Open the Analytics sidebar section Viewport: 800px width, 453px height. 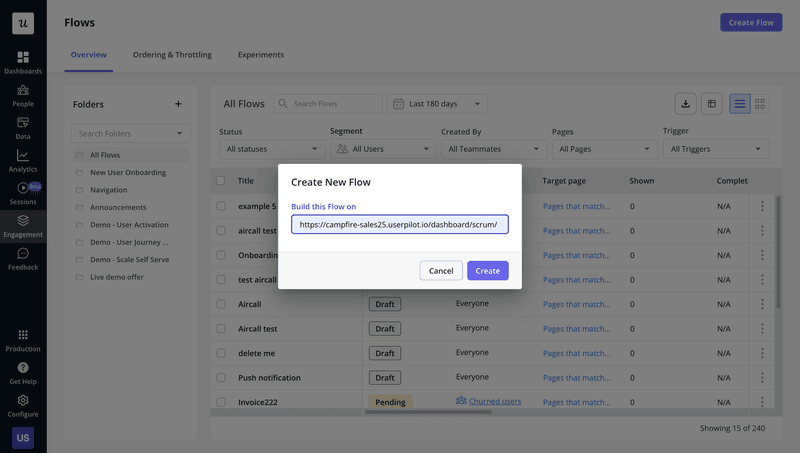coord(23,160)
